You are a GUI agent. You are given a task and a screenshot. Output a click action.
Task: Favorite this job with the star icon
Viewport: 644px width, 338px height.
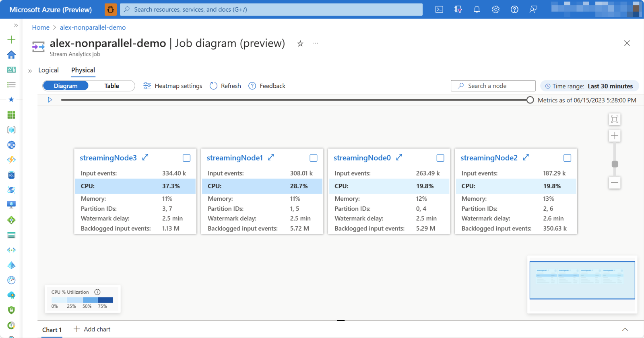pos(300,43)
